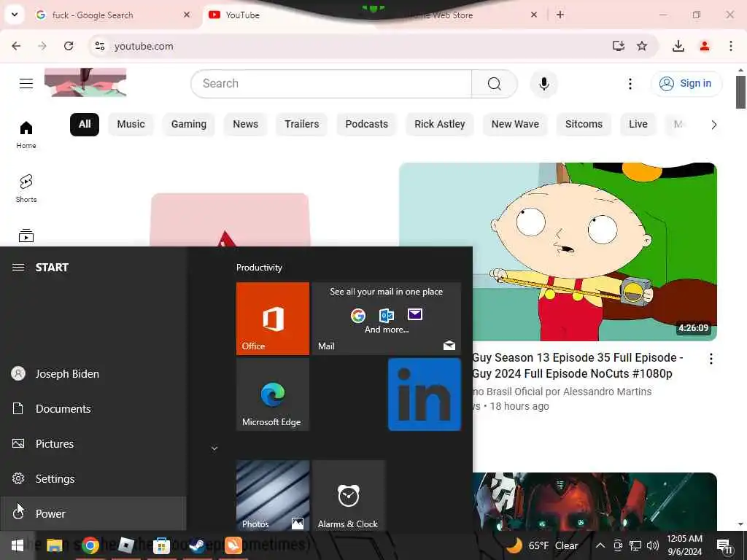Select the New Wave chip
The width and height of the screenshot is (747, 560).
515,124
